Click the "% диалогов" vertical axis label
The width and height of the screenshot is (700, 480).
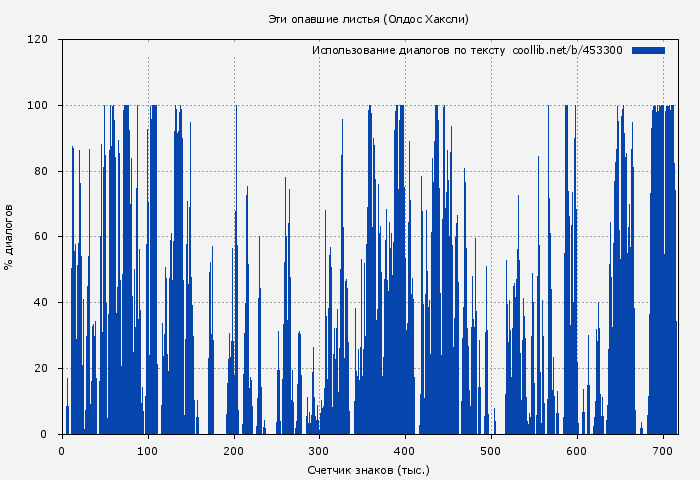pyautogui.click(x=9, y=237)
